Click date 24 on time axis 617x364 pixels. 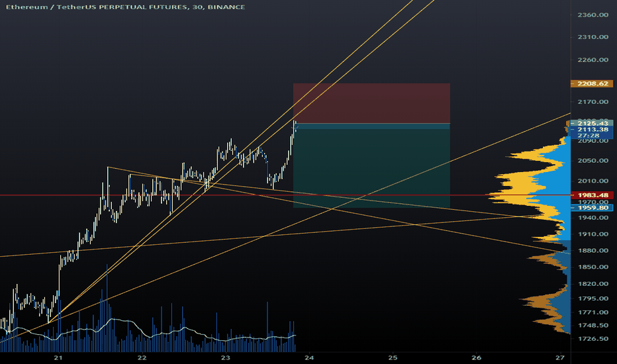309,357
